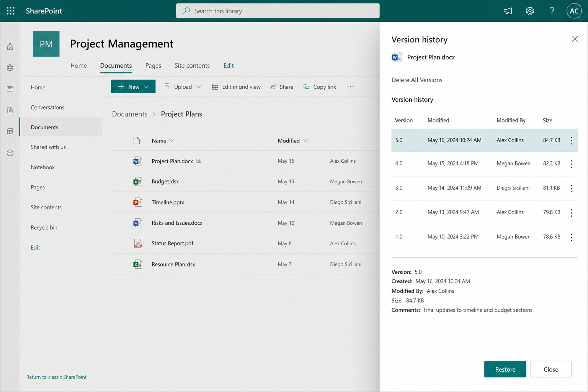The image size is (588, 392).
Task: Click the Excel icon for Budget.xlsx
Action: coord(137,181)
